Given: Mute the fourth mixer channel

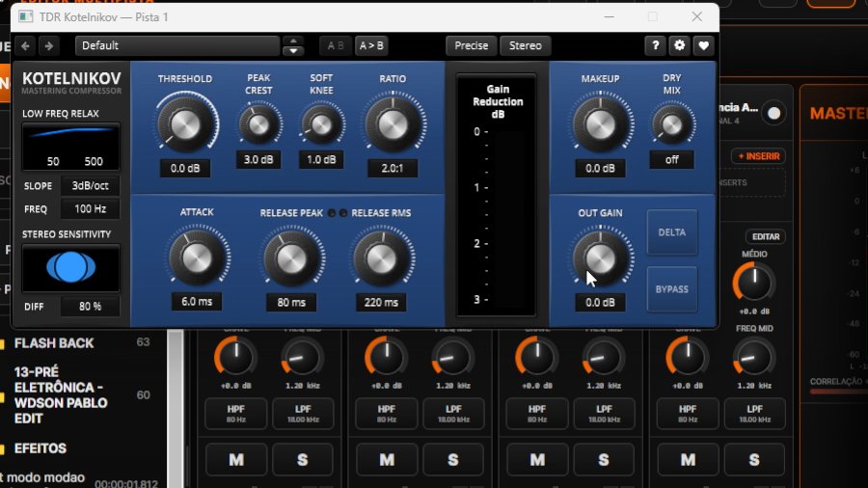Looking at the screenshot, I should tap(688, 459).
